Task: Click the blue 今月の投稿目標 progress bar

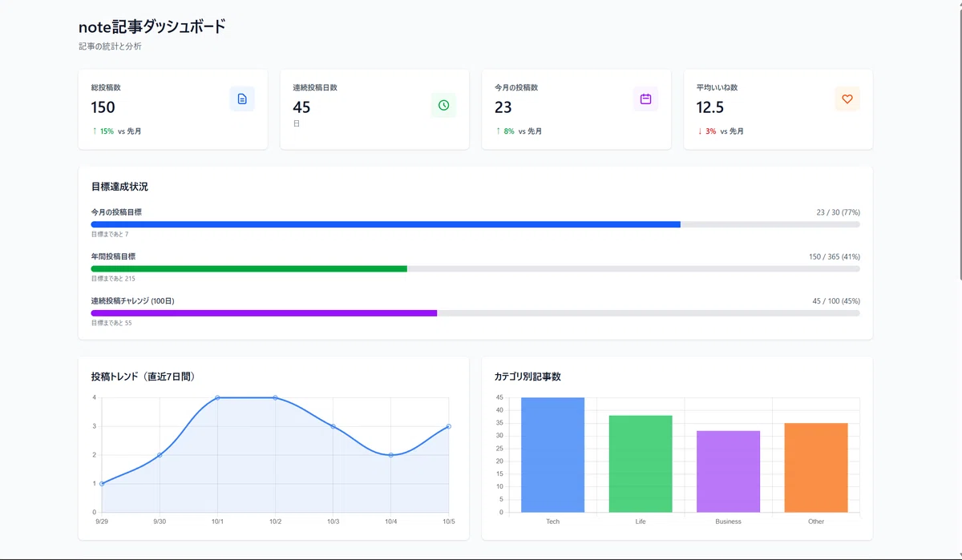Action: [386, 224]
